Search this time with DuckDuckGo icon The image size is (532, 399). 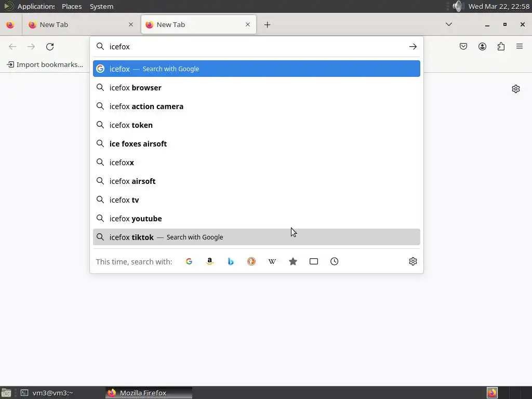pyautogui.click(x=251, y=261)
